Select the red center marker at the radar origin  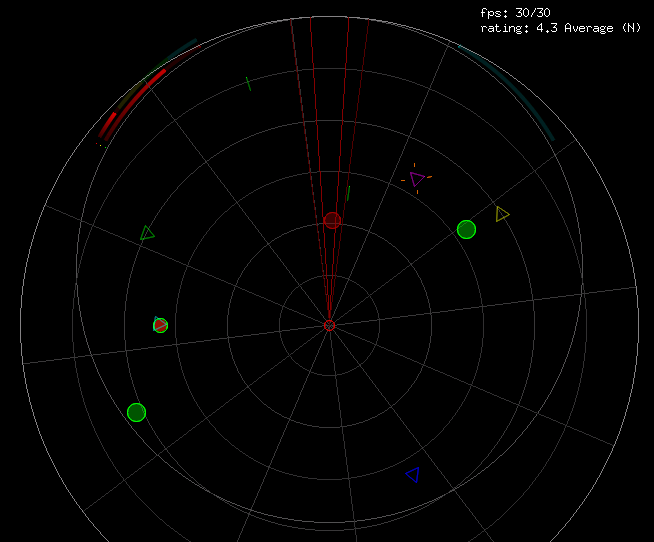(x=330, y=325)
